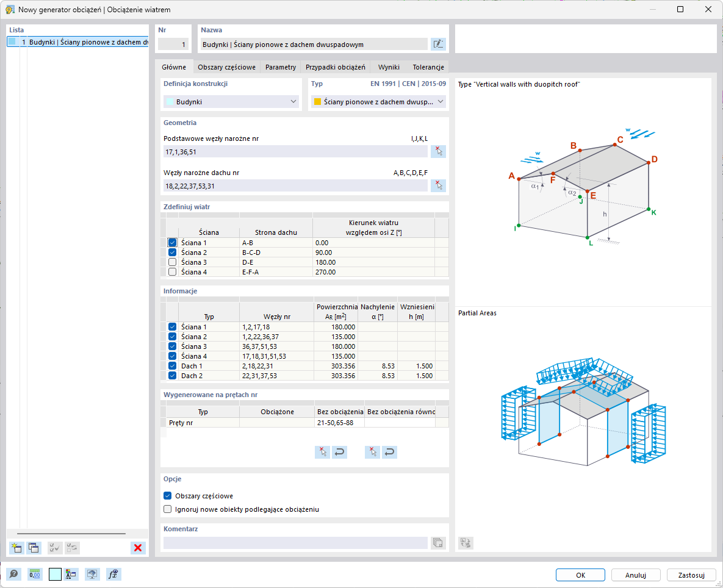Switch to the Główne tab

coord(174,67)
